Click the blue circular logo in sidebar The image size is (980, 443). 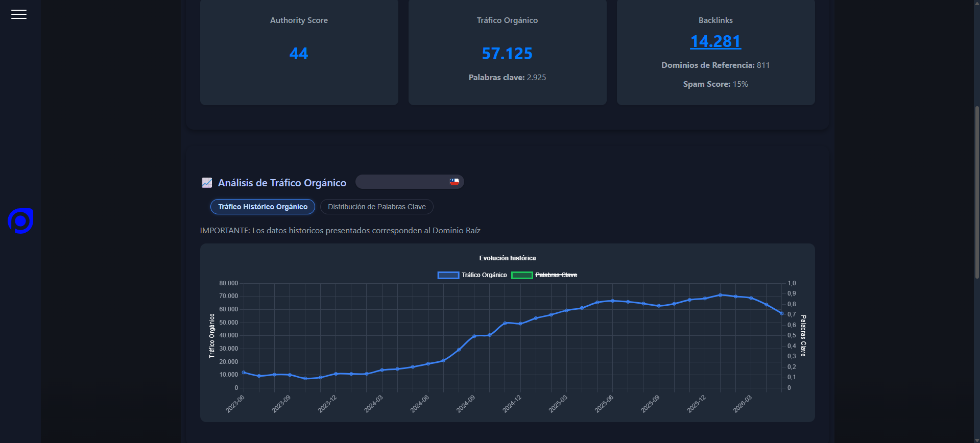click(x=21, y=221)
